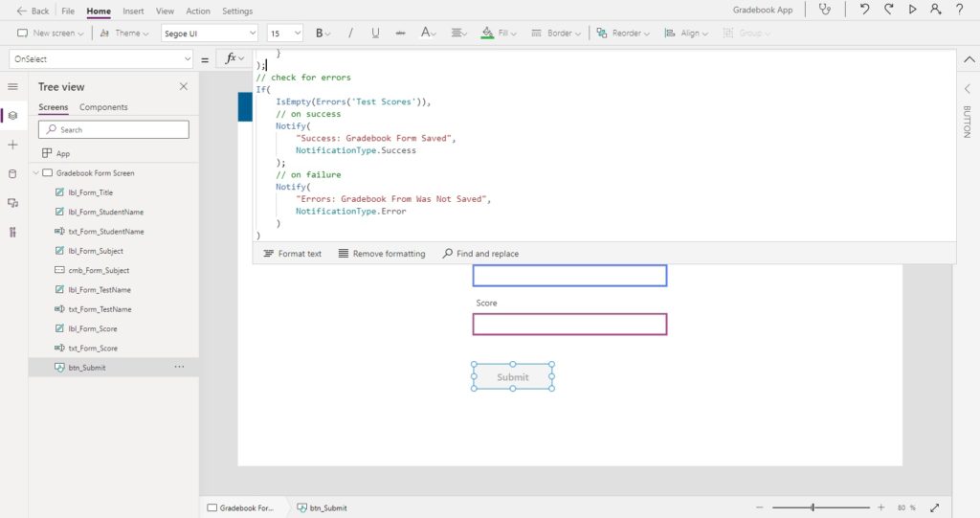This screenshot has width=980, height=518.
Task: Click Format text button
Action: click(x=293, y=254)
